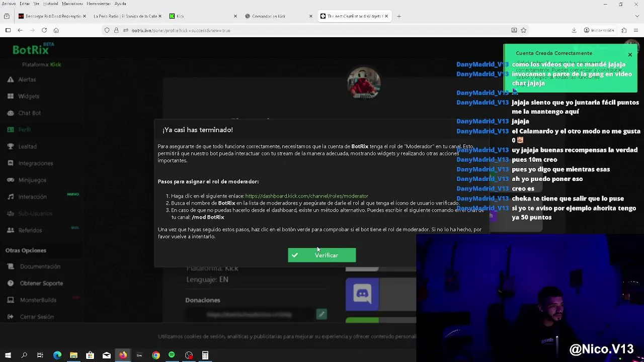
Task: Open the Firefox View button
Action: coord(7,16)
